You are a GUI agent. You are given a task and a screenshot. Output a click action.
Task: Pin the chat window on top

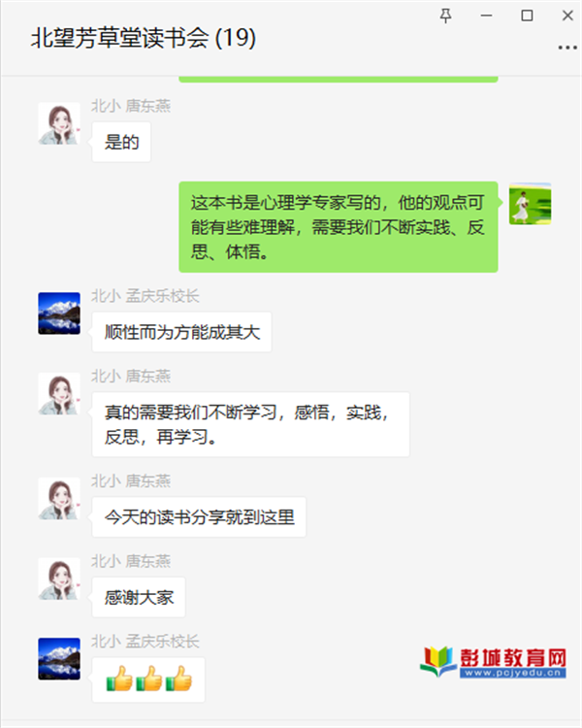(445, 16)
